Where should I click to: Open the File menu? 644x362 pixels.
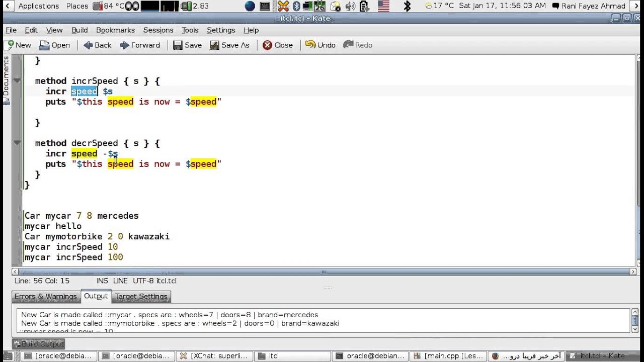[11, 30]
